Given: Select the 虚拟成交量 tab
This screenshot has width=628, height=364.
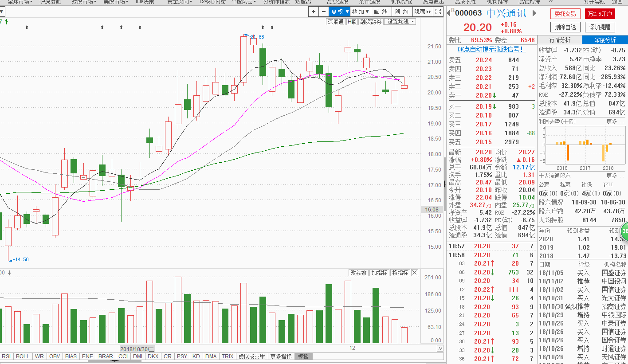Looking at the screenshot, I should point(251,356).
